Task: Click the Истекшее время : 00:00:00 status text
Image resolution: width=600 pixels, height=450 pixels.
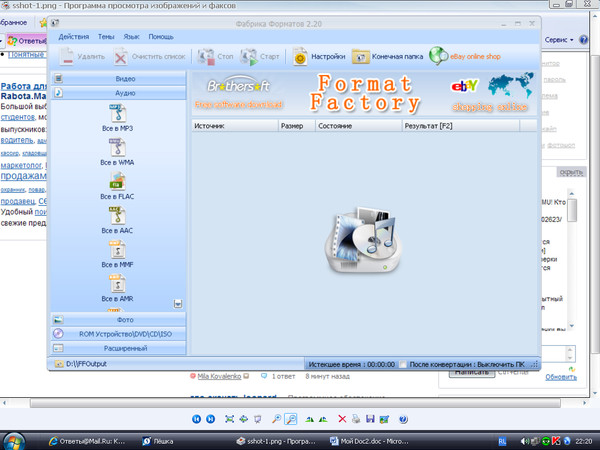Action: pos(351,364)
